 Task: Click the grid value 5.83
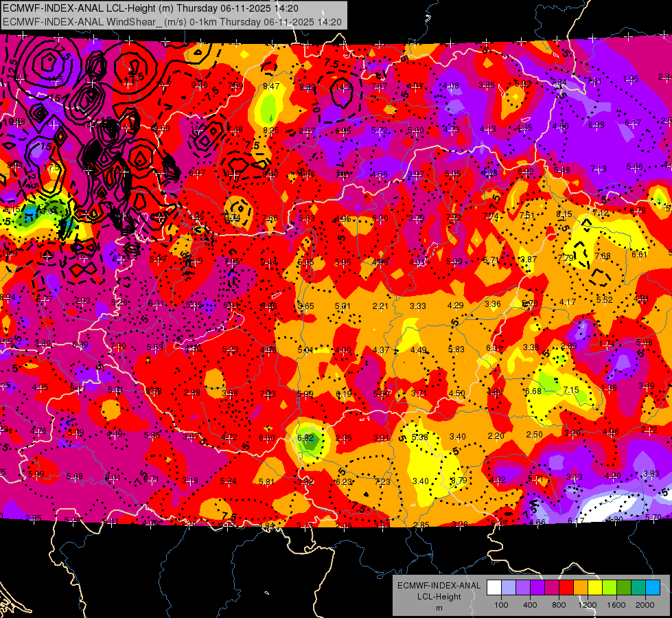click(x=456, y=349)
